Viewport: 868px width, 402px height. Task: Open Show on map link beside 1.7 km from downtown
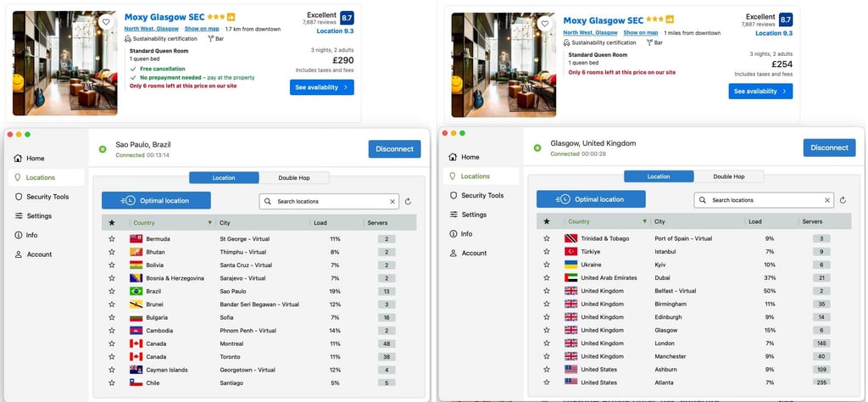tap(202, 29)
